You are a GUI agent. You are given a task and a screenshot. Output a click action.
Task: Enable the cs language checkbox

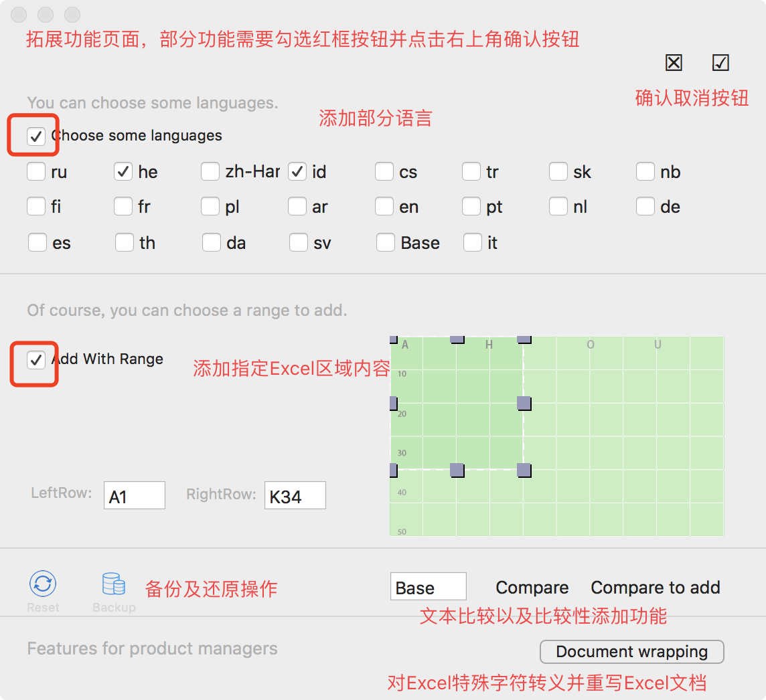384,171
